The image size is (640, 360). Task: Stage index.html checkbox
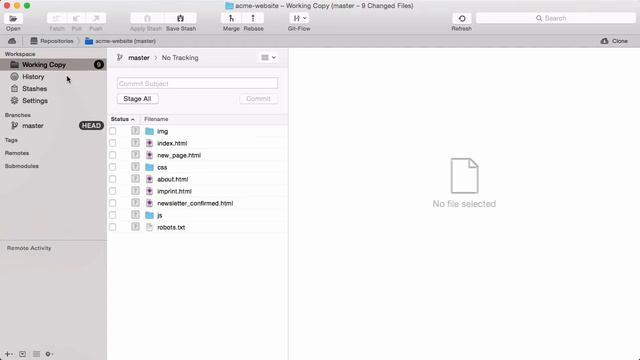pyautogui.click(x=113, y=143)
